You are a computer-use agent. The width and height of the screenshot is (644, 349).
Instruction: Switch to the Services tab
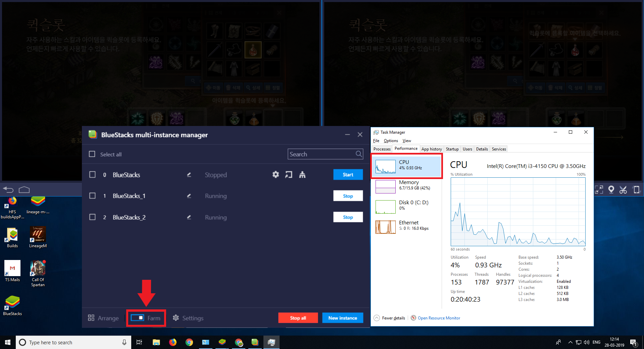[x=499, y=149]
